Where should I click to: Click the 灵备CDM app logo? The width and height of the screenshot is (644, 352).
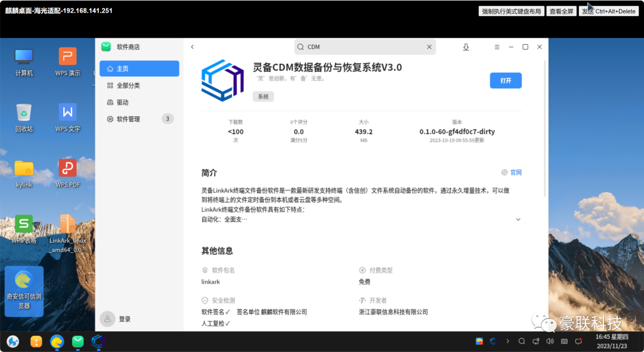[222, 81]
